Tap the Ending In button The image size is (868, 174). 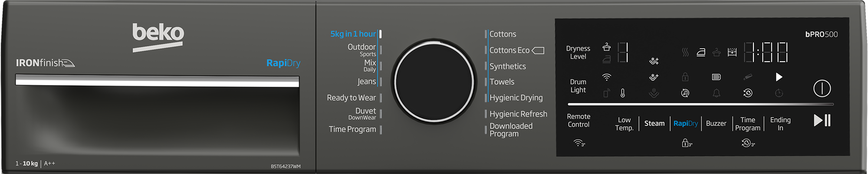point(780,124)
